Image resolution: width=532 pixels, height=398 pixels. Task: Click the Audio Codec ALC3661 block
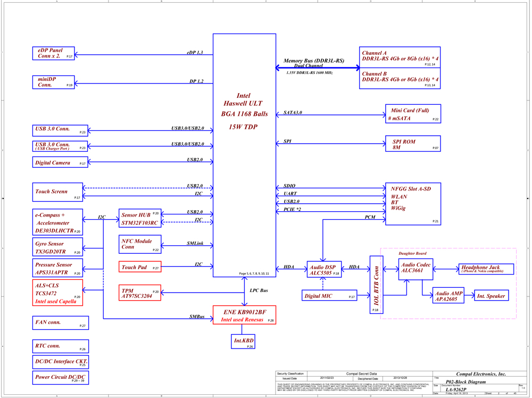[415, 269]
